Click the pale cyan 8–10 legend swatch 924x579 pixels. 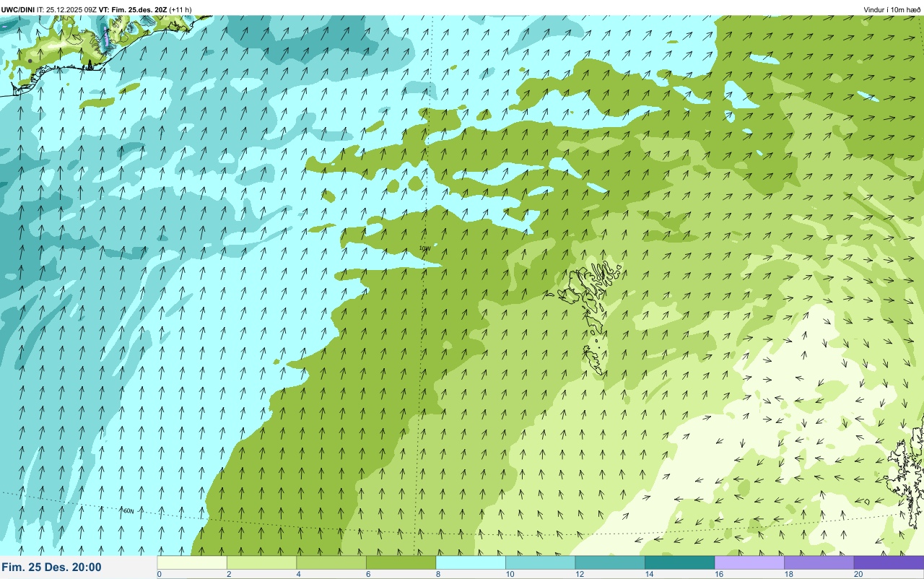coord(471,562)
